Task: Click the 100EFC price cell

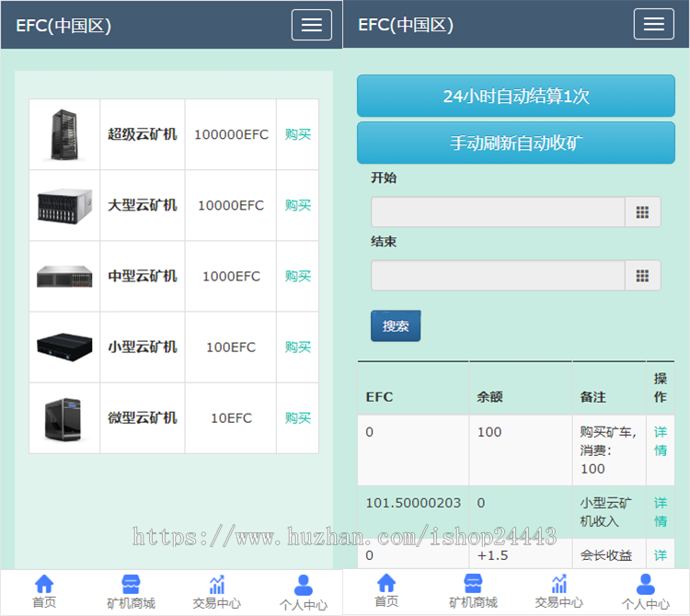Action: (231, 348)
